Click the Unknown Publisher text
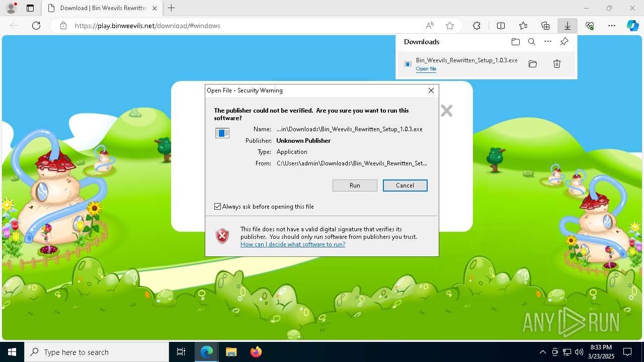Screen dimensions: 644x362 point(303,141)
